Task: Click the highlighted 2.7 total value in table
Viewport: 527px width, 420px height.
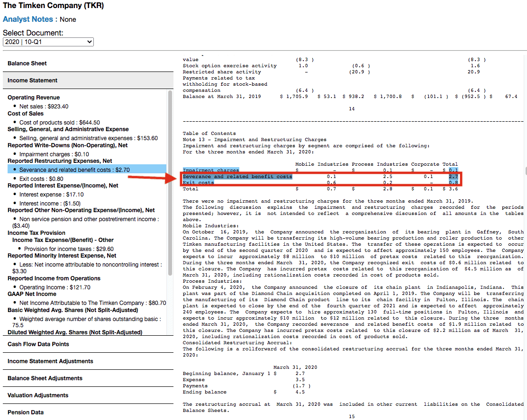Action: [453, 177]
